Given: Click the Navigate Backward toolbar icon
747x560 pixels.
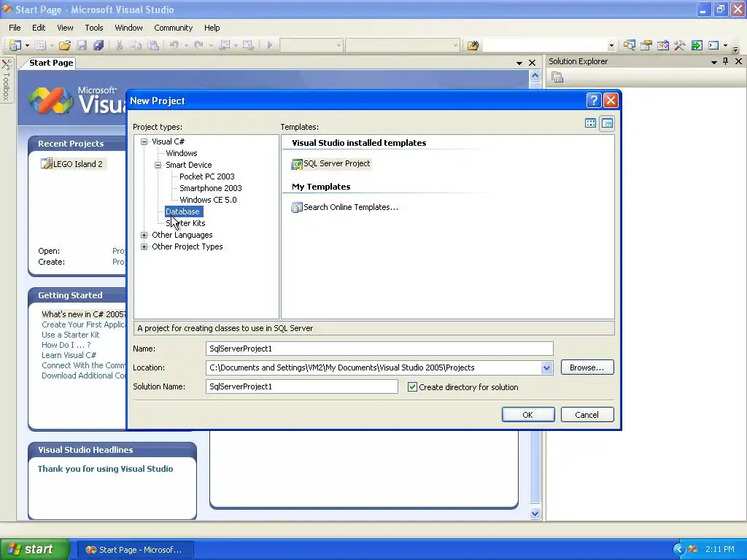Looking at the screenshot, I should (x=225, y=45).
